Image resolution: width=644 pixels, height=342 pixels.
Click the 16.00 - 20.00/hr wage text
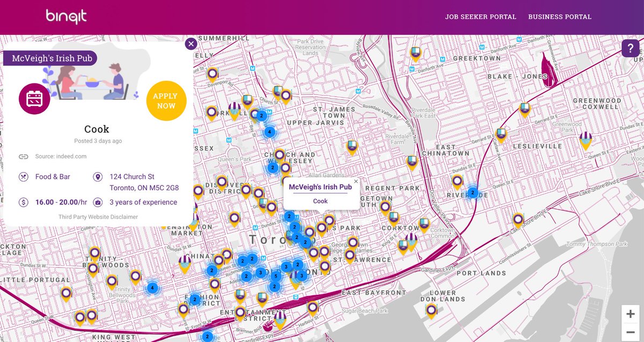pyautogui.click(x=61, y=202)
